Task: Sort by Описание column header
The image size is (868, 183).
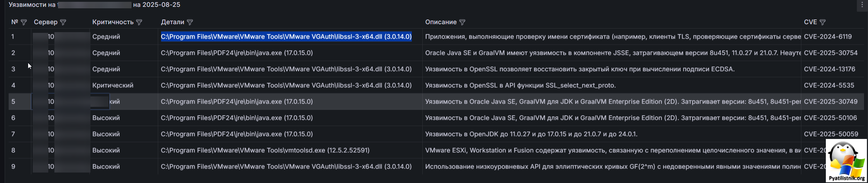Action: pyautogui.click(x=441, y=22)
